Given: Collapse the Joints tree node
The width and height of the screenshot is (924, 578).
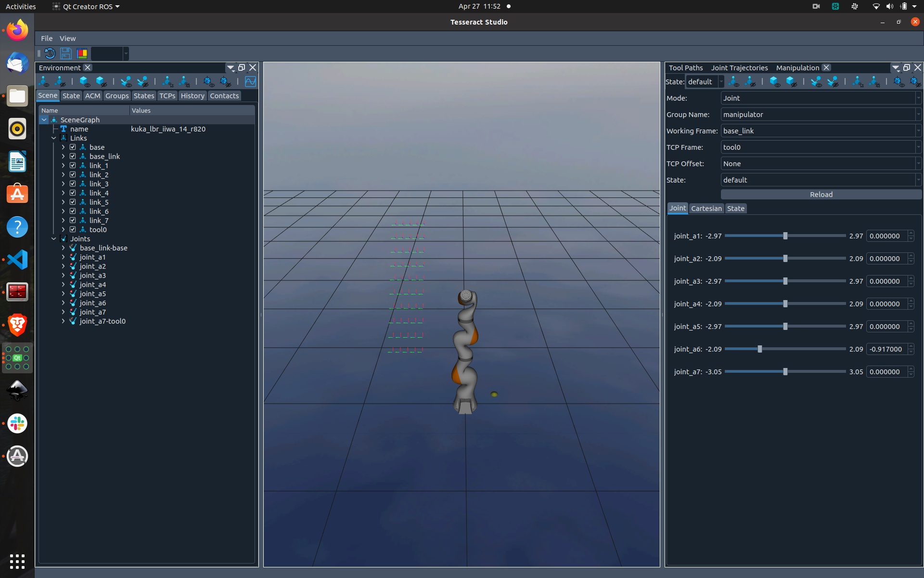Looking at the screenshot, I should click(54, 238).
